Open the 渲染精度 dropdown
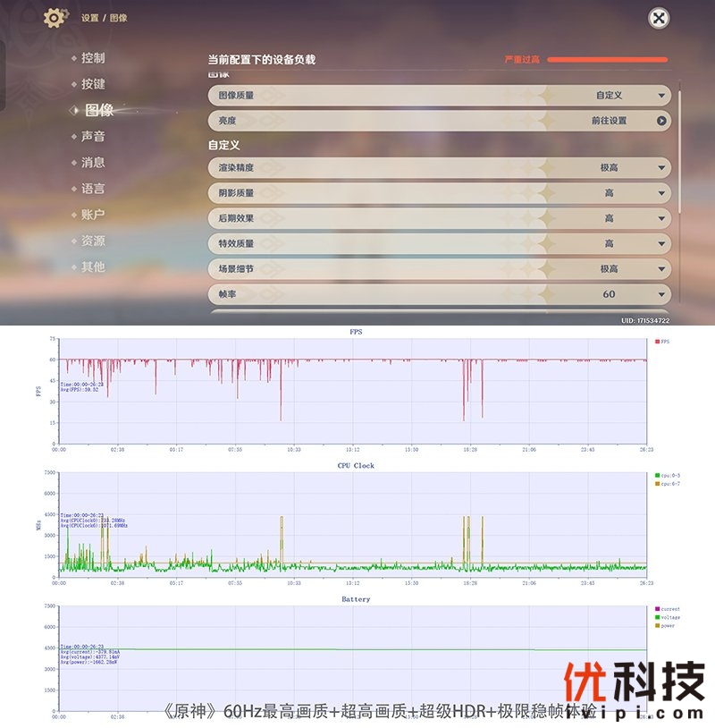This screenshot has width=715, height=728. point(661,168)
